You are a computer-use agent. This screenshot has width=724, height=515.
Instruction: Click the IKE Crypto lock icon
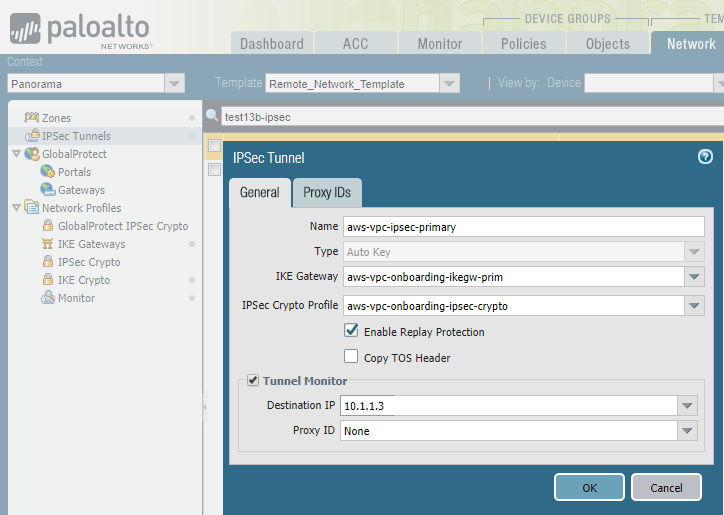48,279
